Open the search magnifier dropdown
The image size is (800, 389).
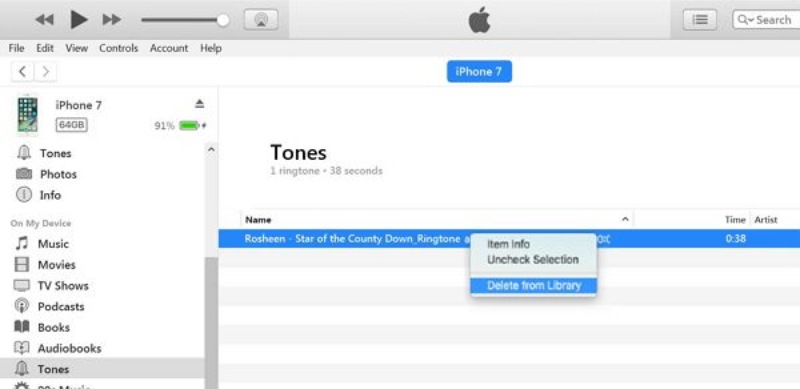[x=745, y=20]
